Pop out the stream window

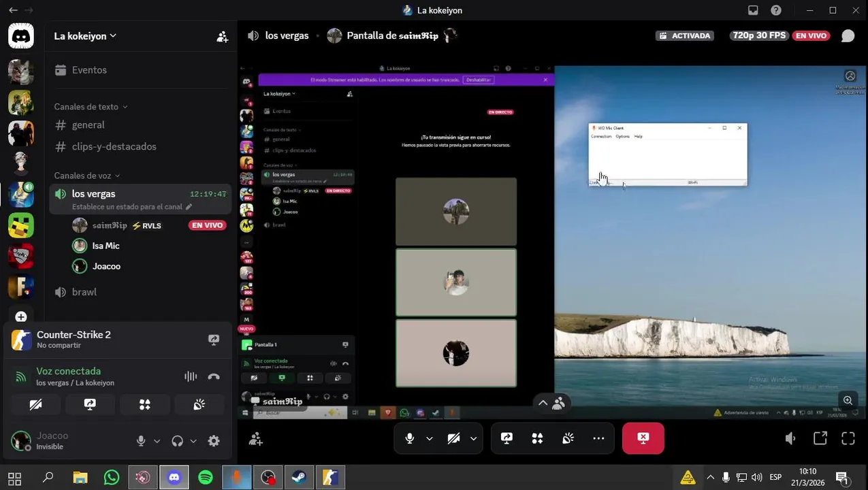[820, 439]
